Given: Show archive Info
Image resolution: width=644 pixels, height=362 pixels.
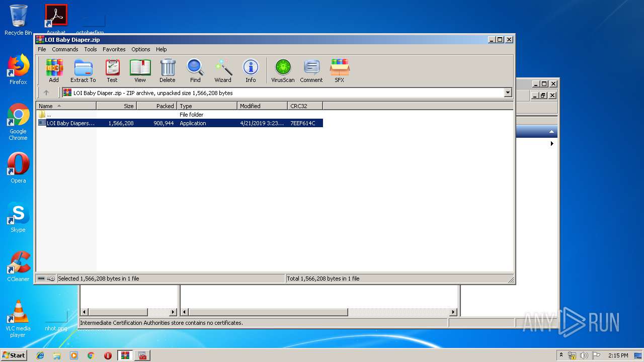Looking at the screenshot, I should [x=251, y=71].
